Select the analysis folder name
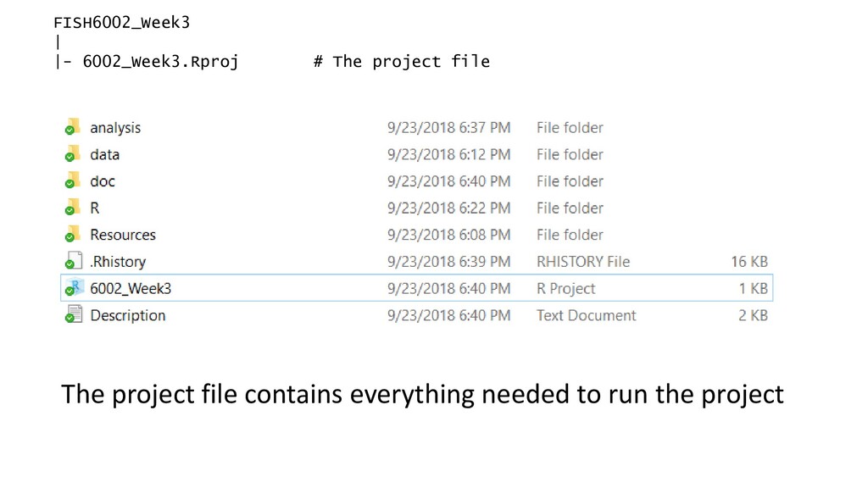Viewport: 868px width, 488px height. tap(115, 128)
